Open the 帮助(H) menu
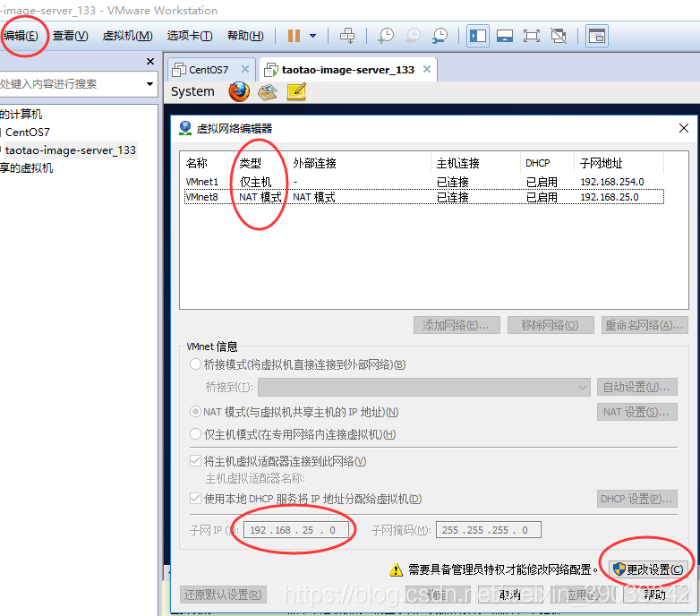Viewport: 700px width, 616px height. [245, 36]
